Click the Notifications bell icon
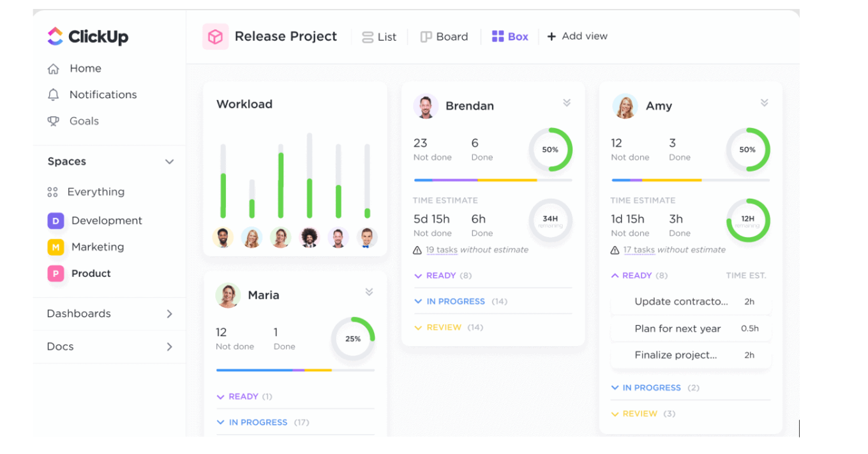The height and width of the screenshot is (454, 868). [54, 95]
